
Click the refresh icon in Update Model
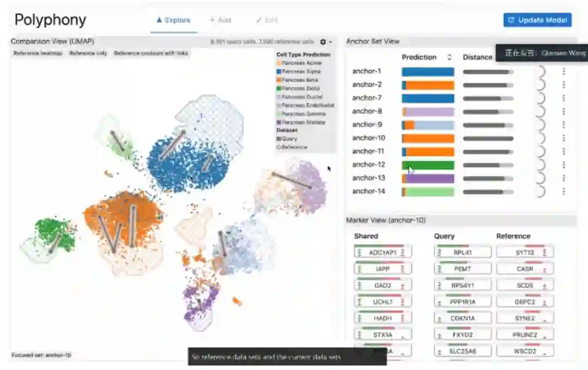coord(511,20)
